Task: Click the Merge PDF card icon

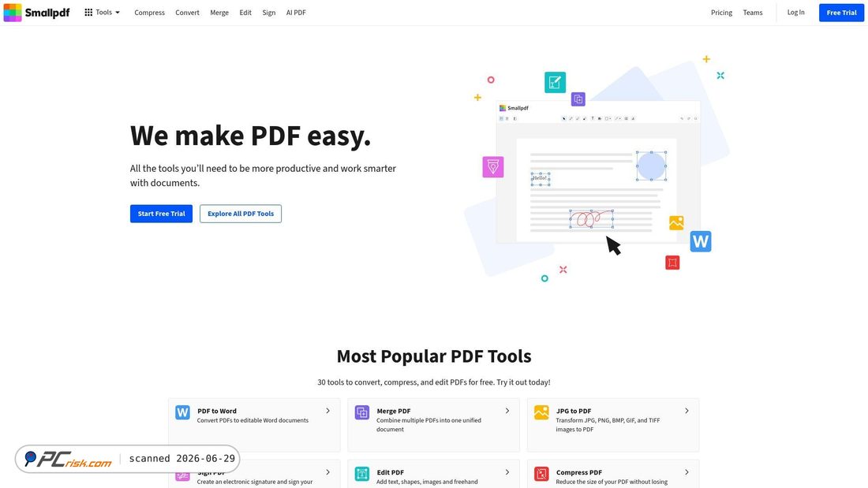Action: point(362,412)
